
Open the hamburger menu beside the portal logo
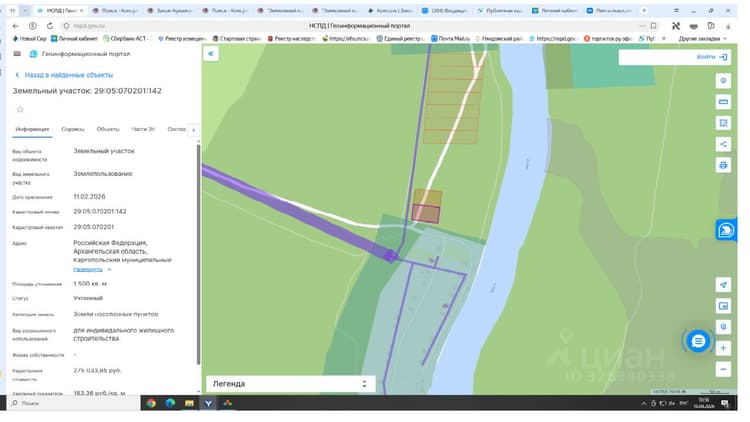coord(17,54)
